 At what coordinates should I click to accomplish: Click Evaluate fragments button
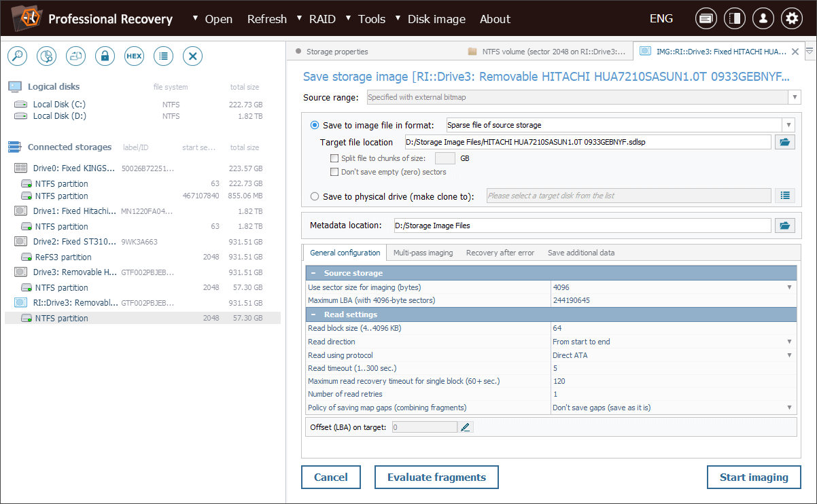click(x=436, y=477)
